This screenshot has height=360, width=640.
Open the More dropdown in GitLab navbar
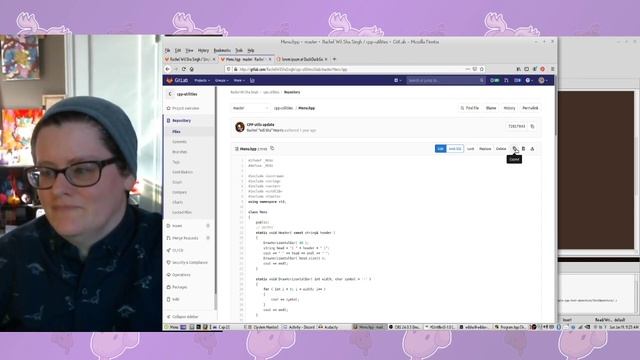pos(238,80)
